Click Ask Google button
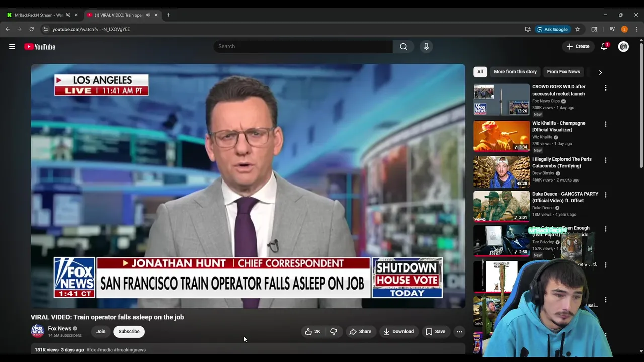The height and width of the screenshot is (362, 644). 552,29
